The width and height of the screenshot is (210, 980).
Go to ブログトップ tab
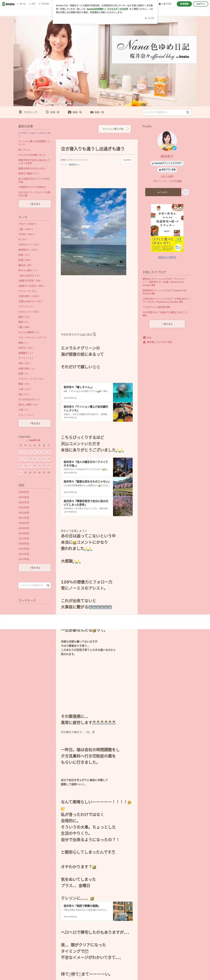click(28, 112)
